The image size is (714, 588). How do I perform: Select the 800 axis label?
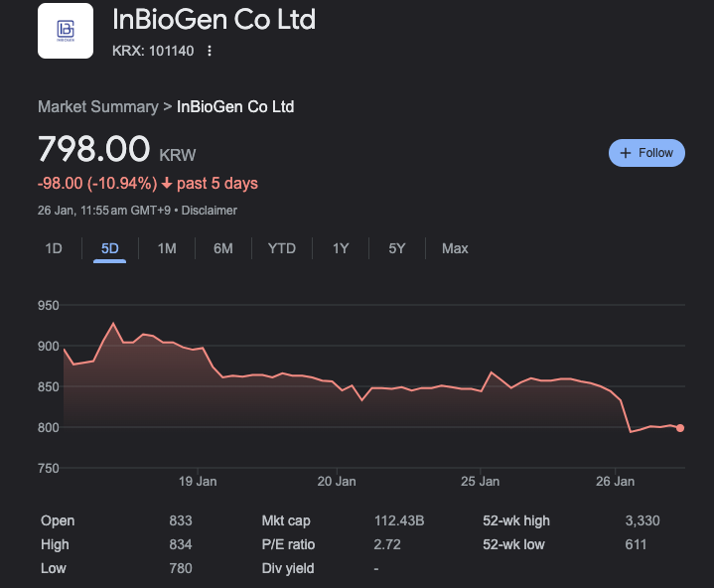[x=49, y=428]
